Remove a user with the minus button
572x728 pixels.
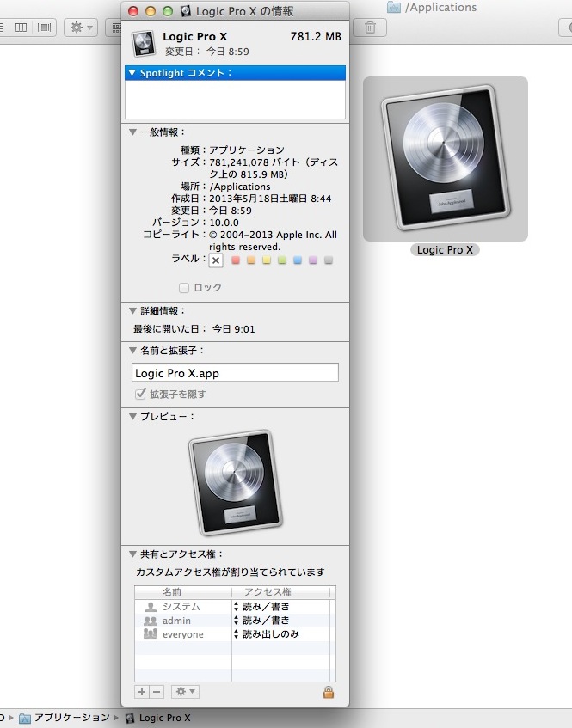(157, 692)
